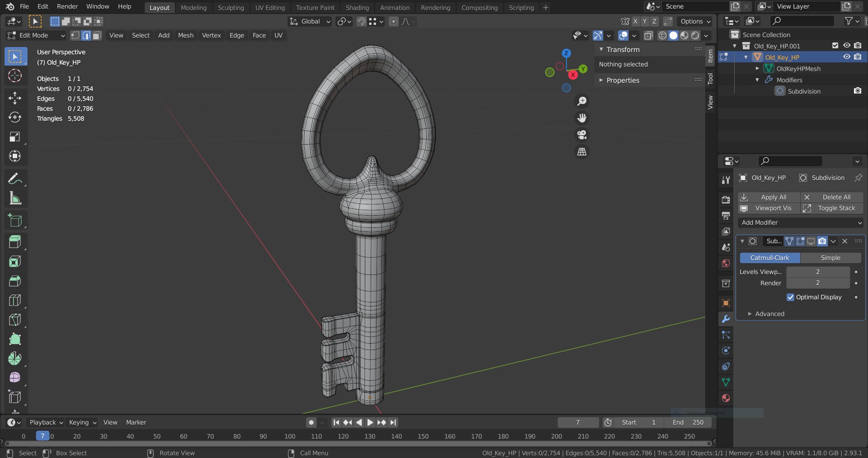This screenshot has width=868, height=458.
Task: Activate the Scale tool
Action: [15, 137]
